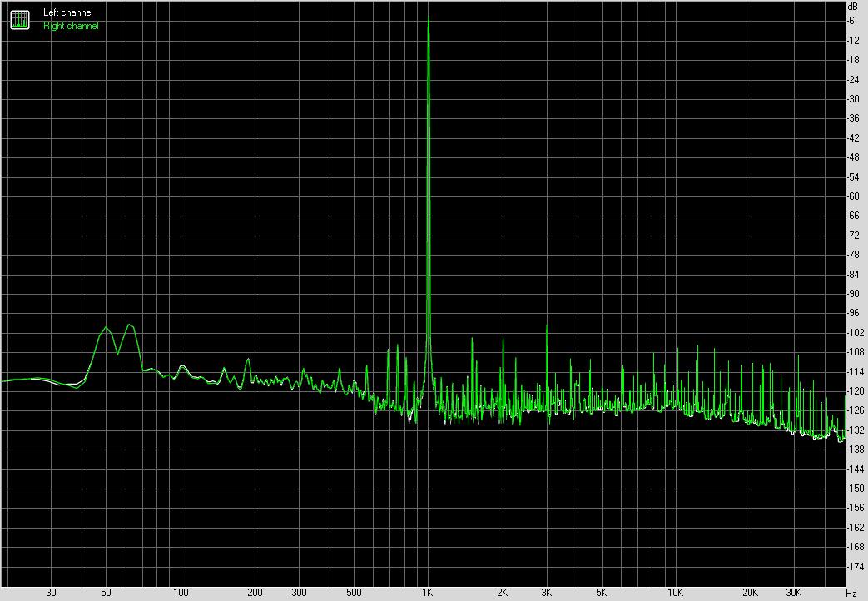Click the hum peak above 50 Hz

(x=106, y=328)
